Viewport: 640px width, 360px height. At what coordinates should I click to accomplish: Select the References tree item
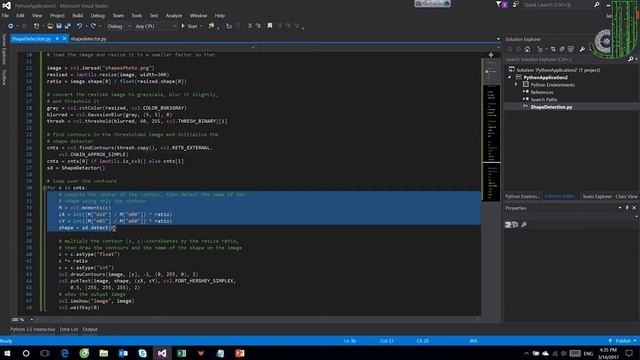click(542, 92)
